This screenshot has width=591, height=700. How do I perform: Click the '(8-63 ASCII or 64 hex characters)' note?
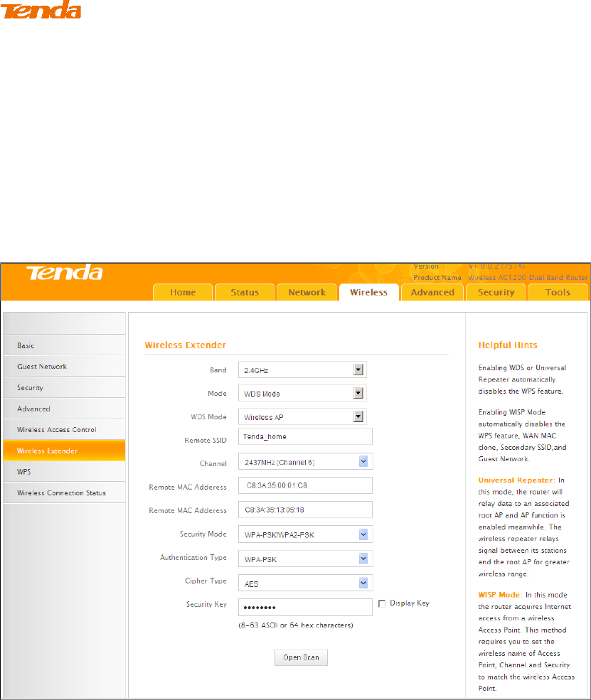[x=296, y=625]
